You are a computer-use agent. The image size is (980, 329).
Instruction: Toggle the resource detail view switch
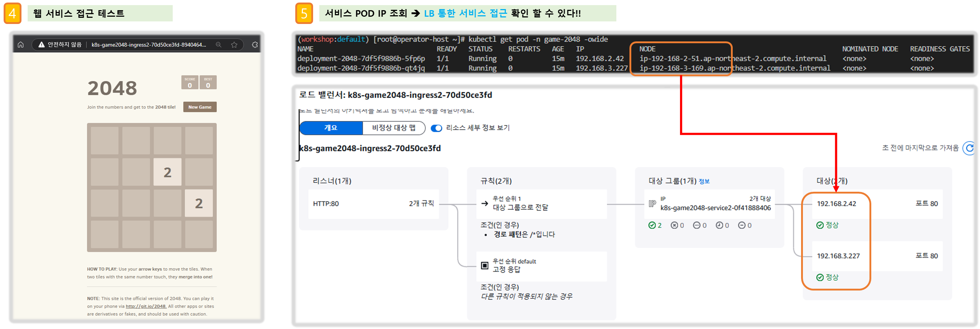436,128
